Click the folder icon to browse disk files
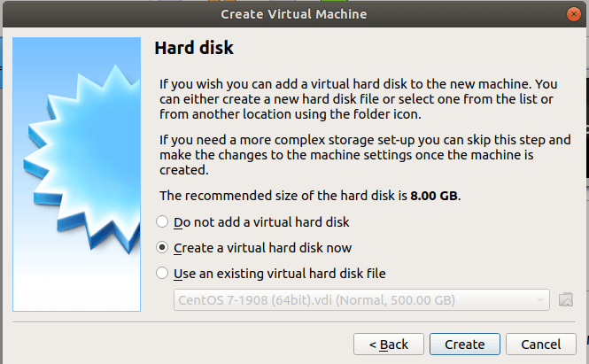589x364 pixels. coord(567,299)
